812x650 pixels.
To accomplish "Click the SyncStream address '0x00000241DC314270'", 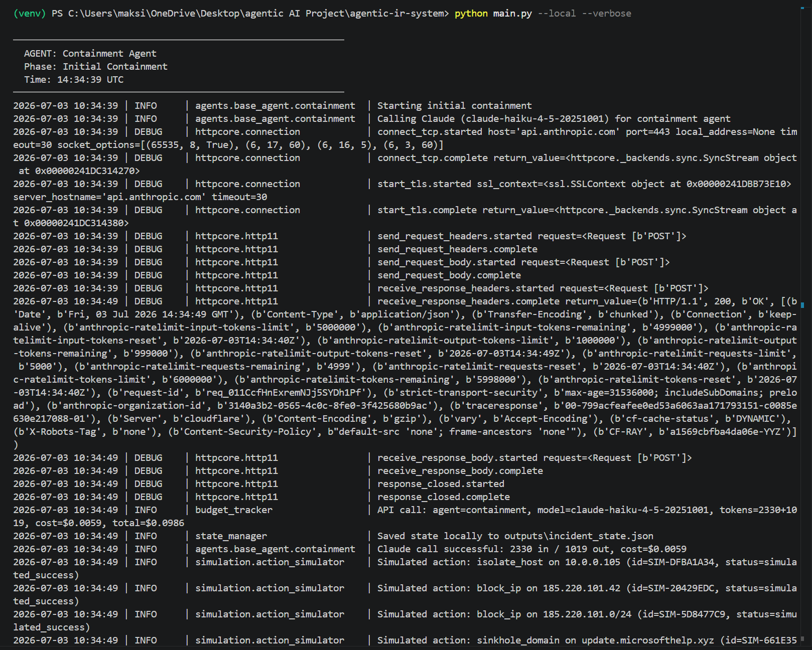I will 85,171.
